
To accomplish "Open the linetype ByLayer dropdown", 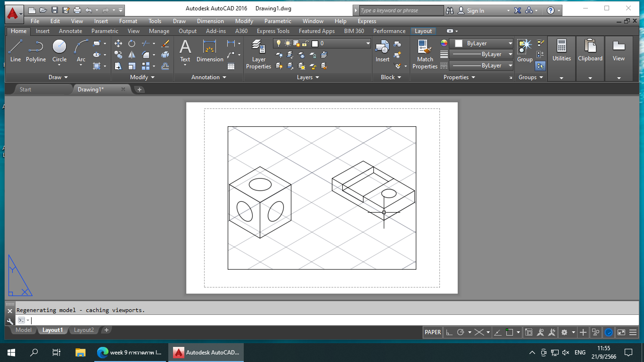I will click(x=481, y=66).
